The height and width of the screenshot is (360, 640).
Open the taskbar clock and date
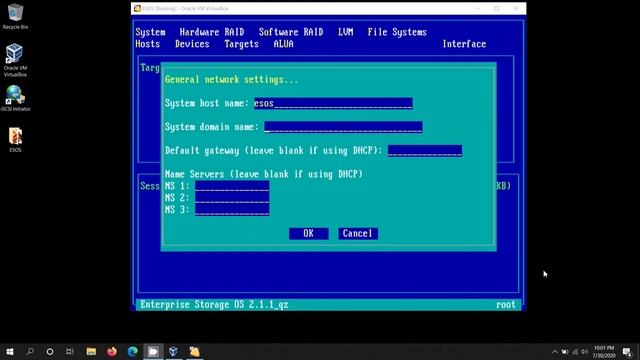click(x=604, y=352)
